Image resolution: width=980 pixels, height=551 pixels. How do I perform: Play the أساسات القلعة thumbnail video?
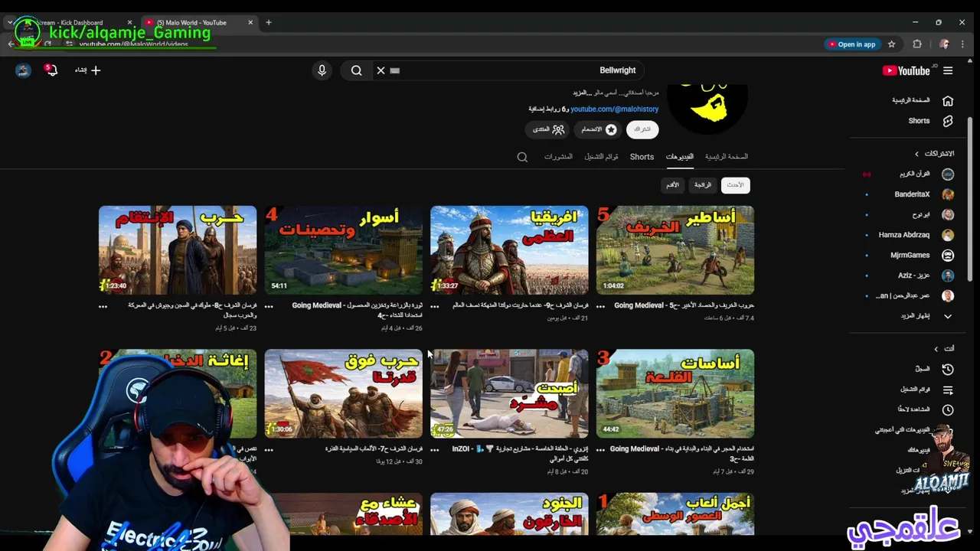[675, 394]
